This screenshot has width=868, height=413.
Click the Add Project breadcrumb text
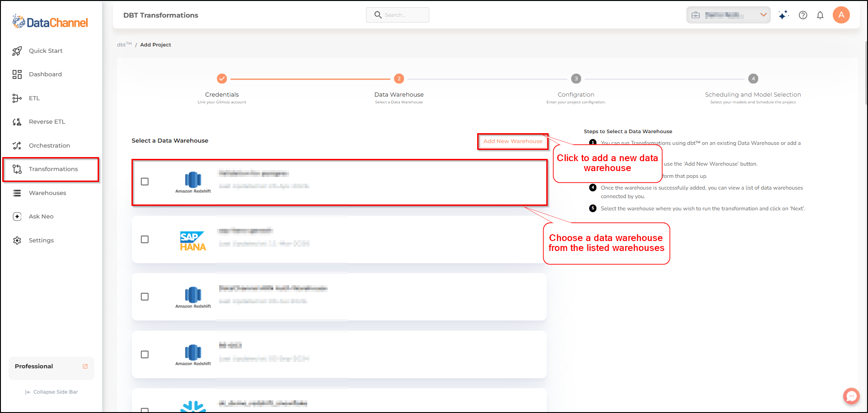click(x=155, y=45)
